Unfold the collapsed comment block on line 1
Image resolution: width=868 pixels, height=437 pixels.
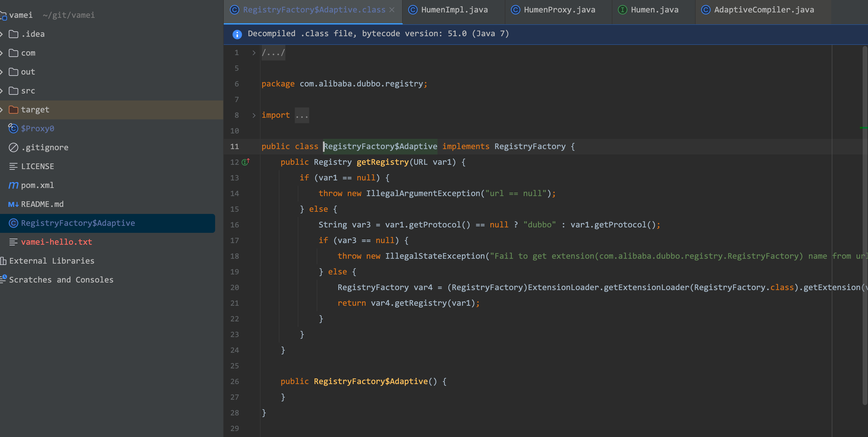click(x=254, y=53)
